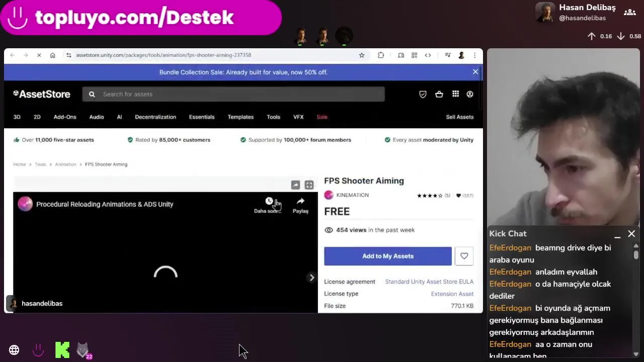Screen dimensions: 644x362
Task: Open KINEMATION publisher page
Action: [x=352, y=195]
